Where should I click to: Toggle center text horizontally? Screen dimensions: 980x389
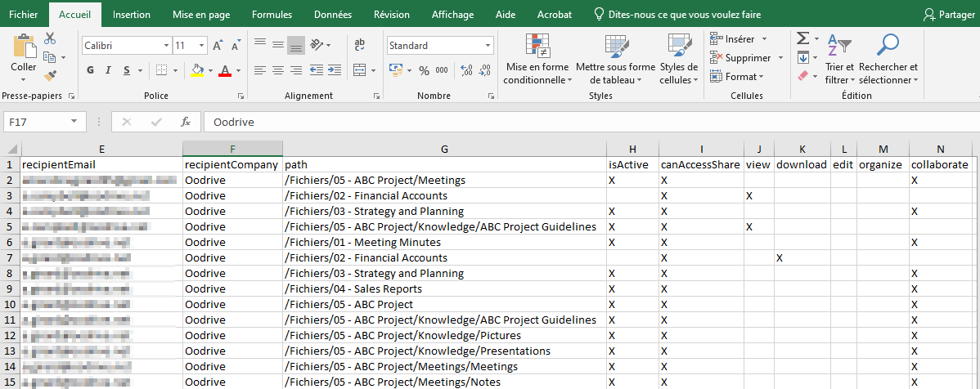[278, 70]
